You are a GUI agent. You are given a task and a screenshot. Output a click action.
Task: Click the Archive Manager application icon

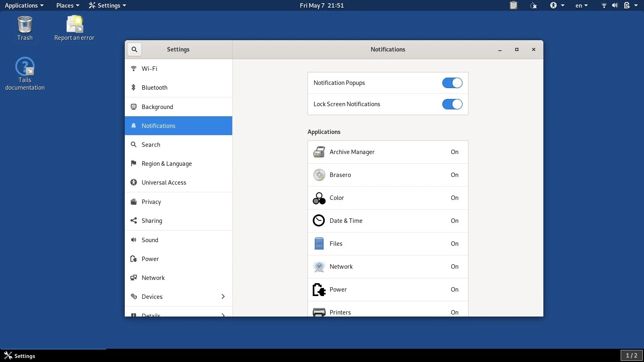[319, 152]
